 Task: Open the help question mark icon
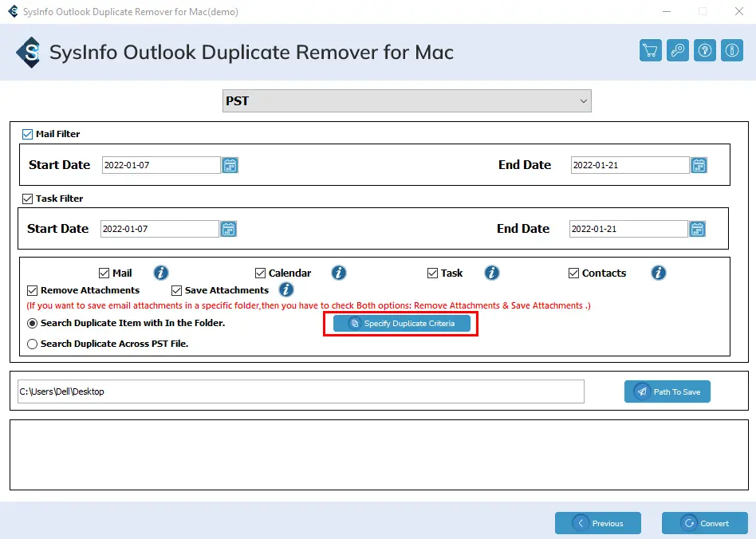(x=705, y=50)
